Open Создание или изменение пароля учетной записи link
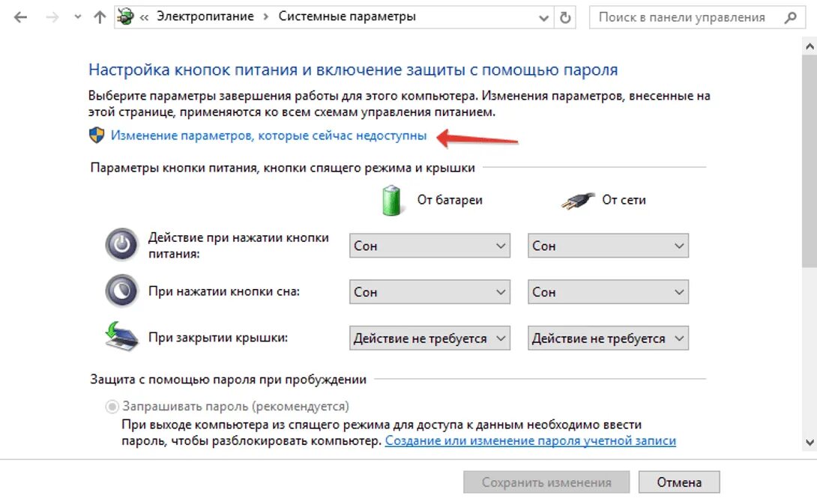The image size is (817, 504). 531,440
